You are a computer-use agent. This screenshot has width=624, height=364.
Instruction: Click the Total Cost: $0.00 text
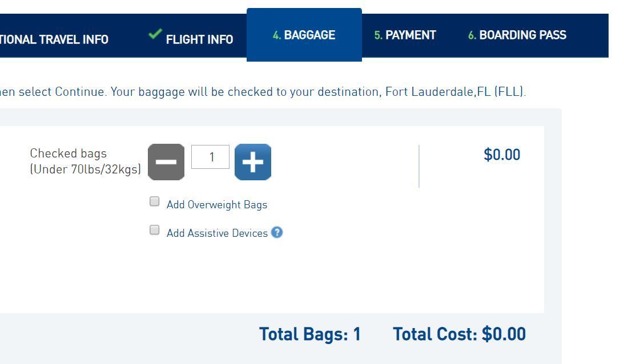pyautogui.click(x=459, y=334)
